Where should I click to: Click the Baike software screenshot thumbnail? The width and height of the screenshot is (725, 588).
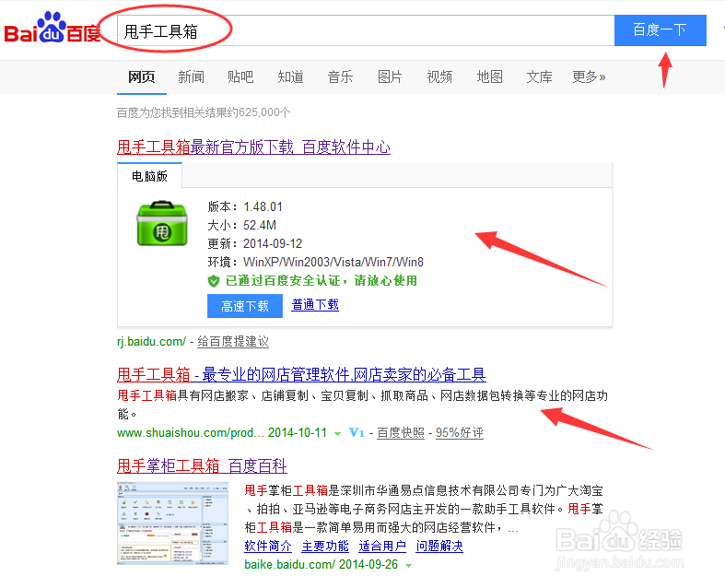[172, 523]
